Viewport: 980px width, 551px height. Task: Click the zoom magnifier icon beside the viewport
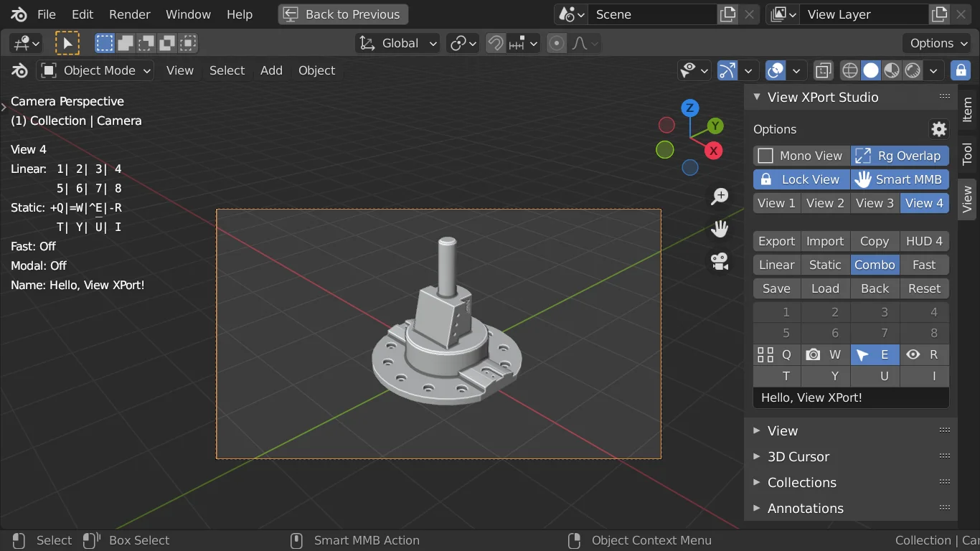pos(719,196)
